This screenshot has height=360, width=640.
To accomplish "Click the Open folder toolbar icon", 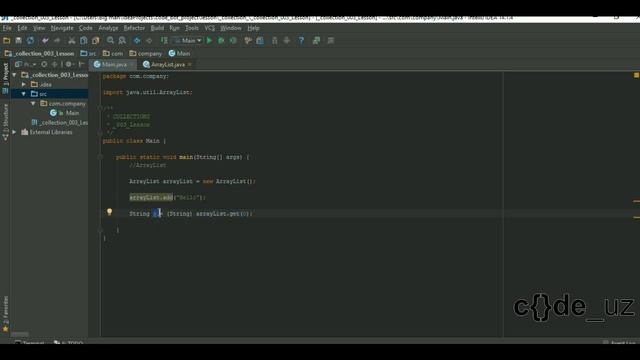I will (x=7, y=40).
